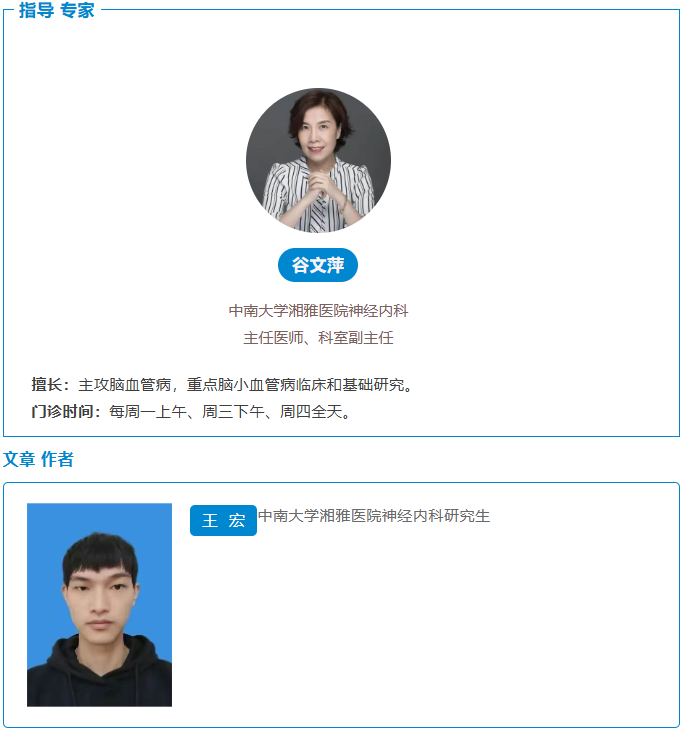This screenshot has width=683, height=730.
Task: Click the title line 主任医师、科室副主任
Action: point(318,338)
